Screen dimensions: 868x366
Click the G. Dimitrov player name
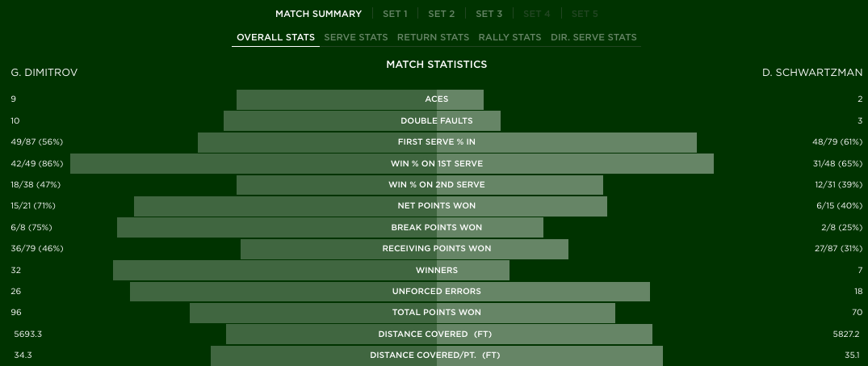[x=44, y=73]
